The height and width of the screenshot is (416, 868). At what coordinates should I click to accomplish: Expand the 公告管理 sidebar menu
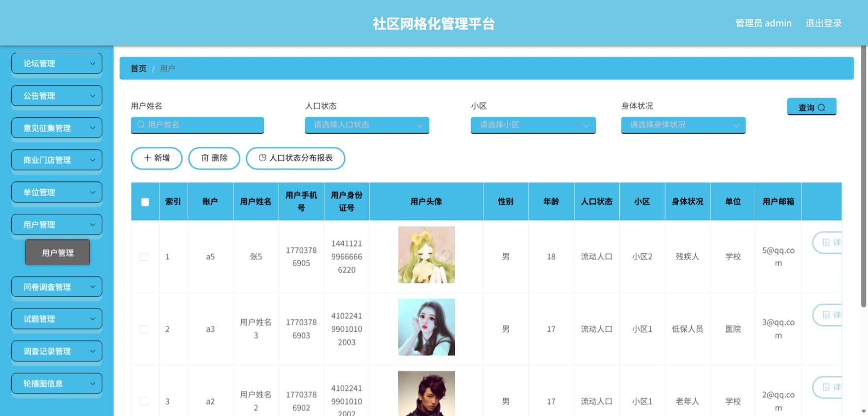coord(57,96)
